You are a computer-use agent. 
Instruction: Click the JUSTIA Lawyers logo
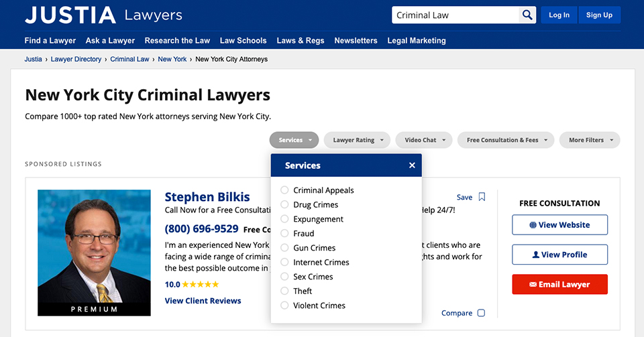[x=103, y=15]
